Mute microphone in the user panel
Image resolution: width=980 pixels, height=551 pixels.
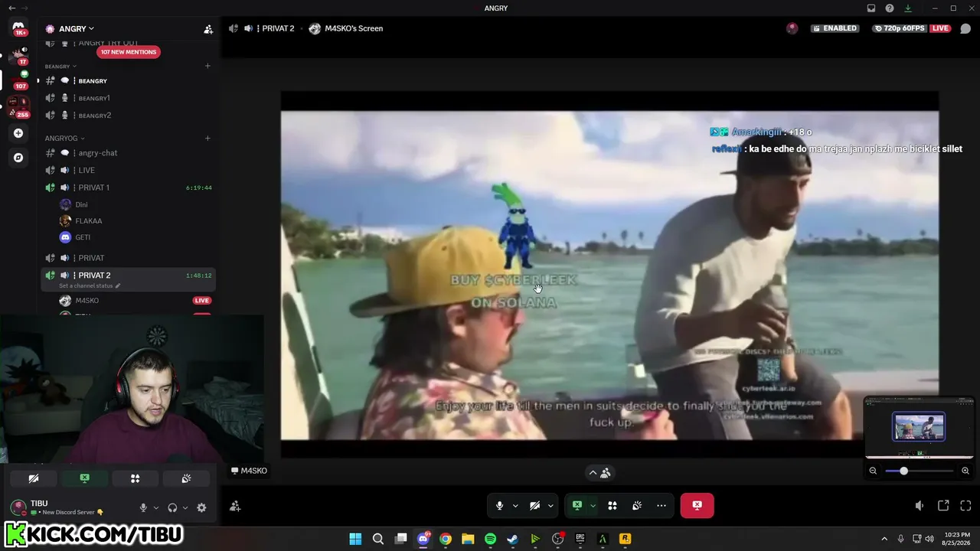143,507
